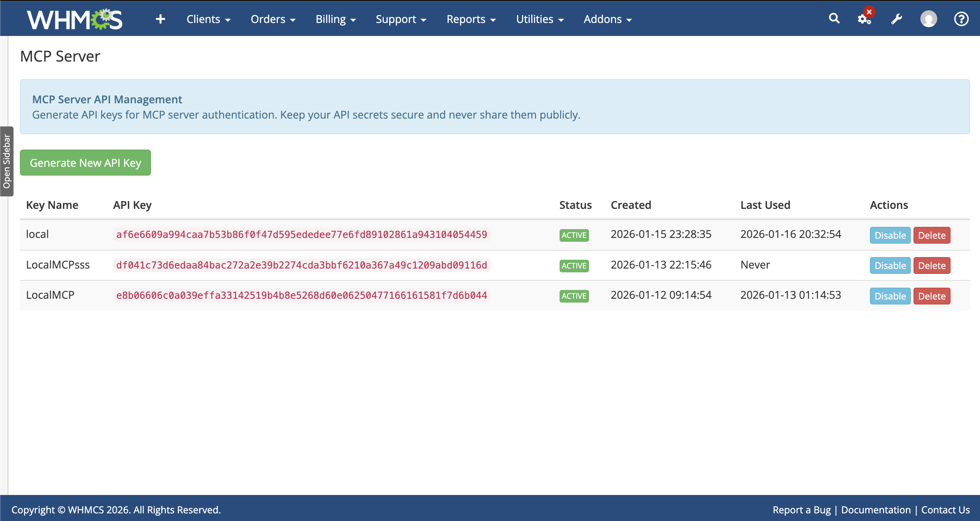The height and width of the screenshot is (521, 980).
Task: Disable the LocalMCP API key
Action: pos(890,296)
